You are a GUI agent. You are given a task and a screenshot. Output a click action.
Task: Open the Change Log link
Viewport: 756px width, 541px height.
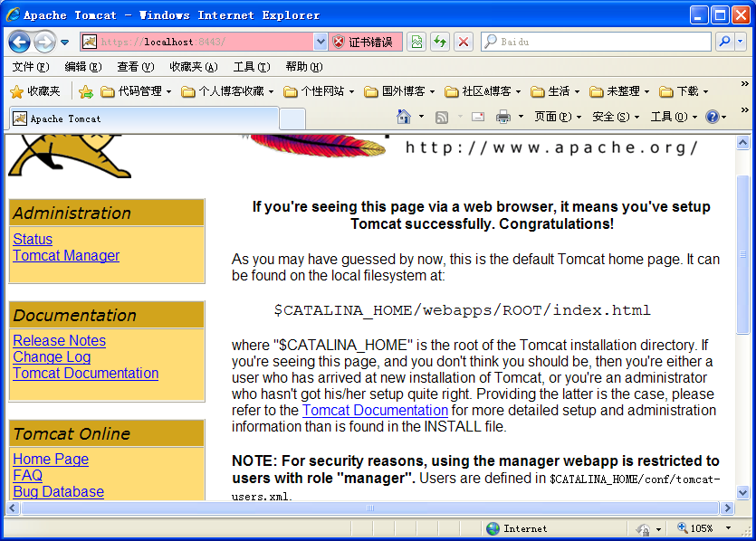click(52, 357)
